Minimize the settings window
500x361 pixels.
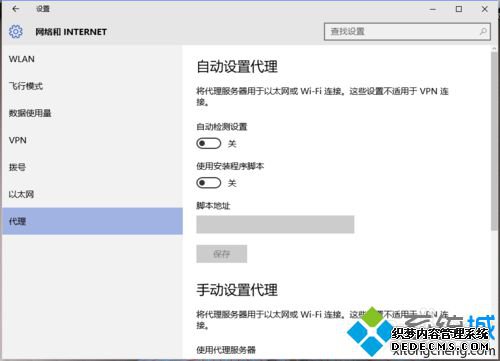click(433, 9)
